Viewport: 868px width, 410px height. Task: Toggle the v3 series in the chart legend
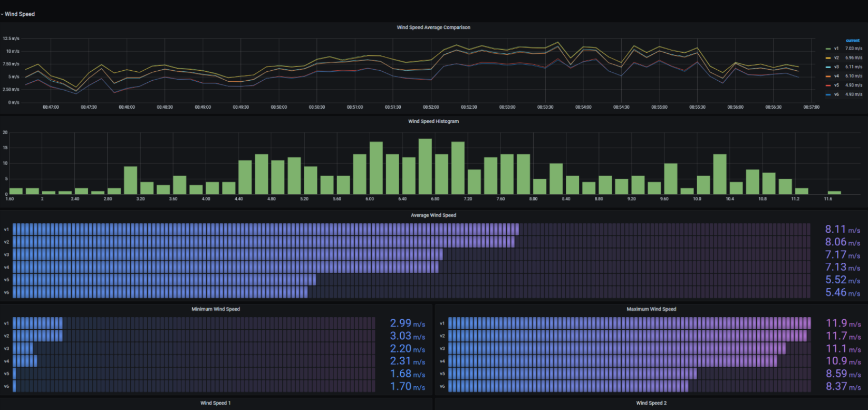point(836,67)
